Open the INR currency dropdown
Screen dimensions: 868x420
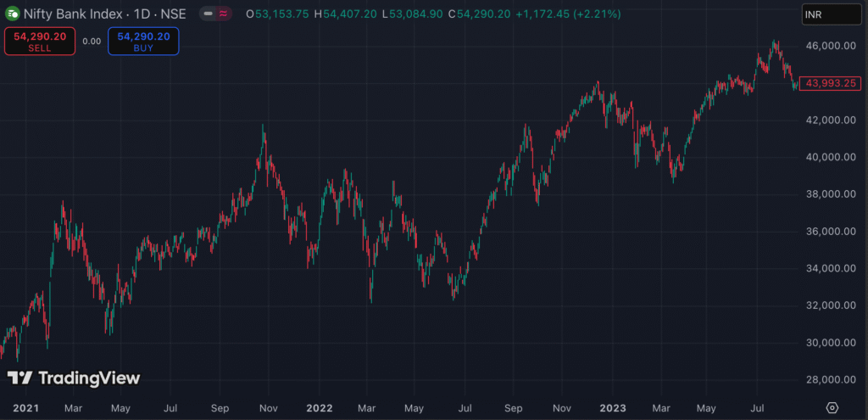pyautogui.click(x=832, y=14)
